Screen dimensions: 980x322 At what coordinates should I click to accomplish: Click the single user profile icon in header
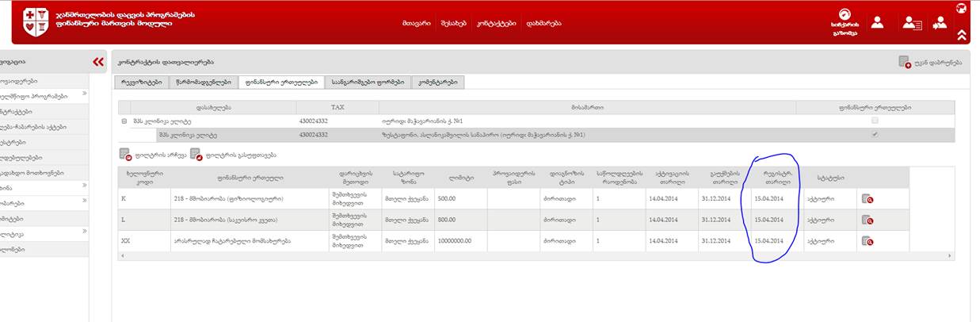pos(877,22)
